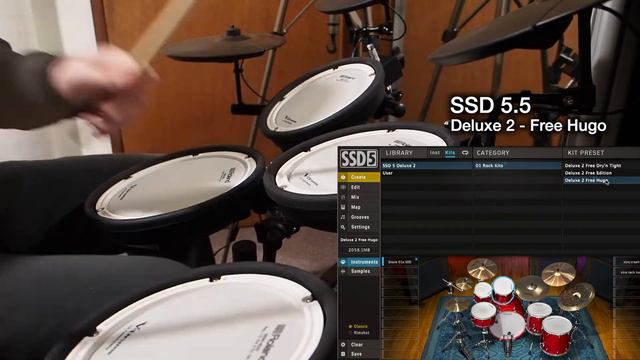The width and height of the screenshot is (640, 360).
Task: Select the User library row
Action: tap(427, 173)
